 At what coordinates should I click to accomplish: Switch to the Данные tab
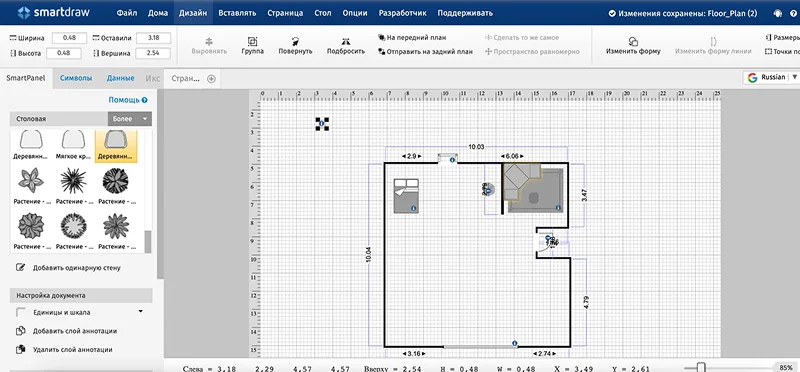120,78
